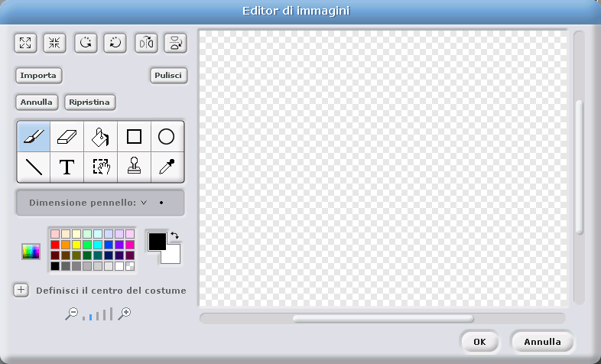Screen dimensions: 601x364
Task: Click the Importa button
Action: [38, 76]
